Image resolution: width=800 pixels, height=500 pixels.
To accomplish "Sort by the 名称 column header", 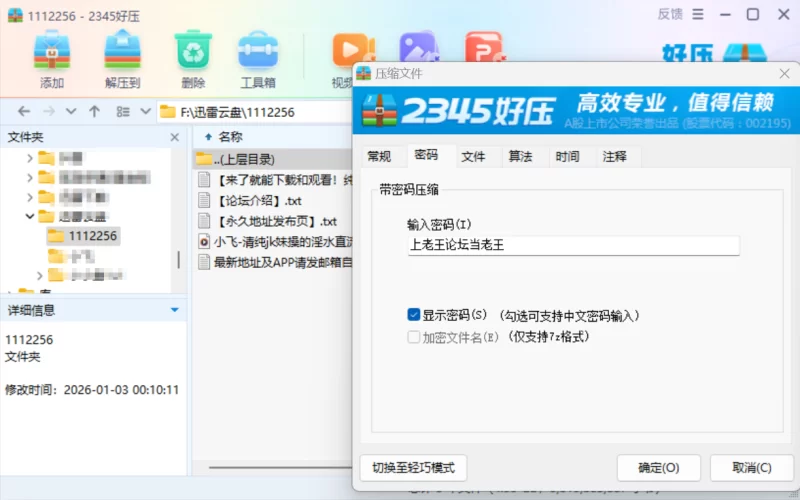I will [231, 137].
